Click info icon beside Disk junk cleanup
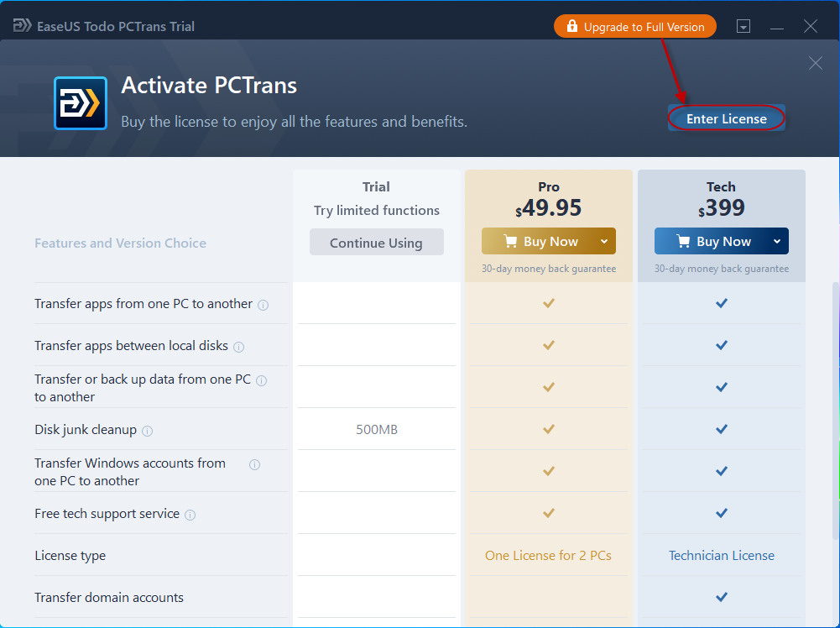 (147, 431)
